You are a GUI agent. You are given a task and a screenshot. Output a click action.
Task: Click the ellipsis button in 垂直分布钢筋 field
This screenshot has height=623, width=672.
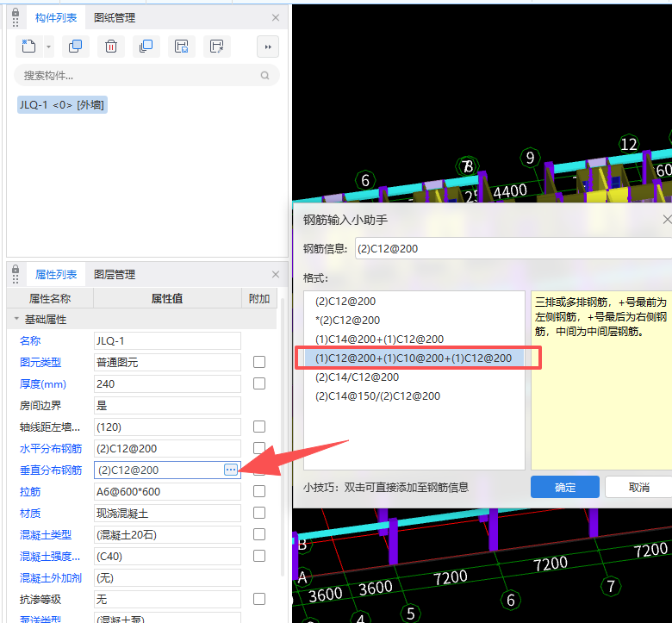pos(231,470)
